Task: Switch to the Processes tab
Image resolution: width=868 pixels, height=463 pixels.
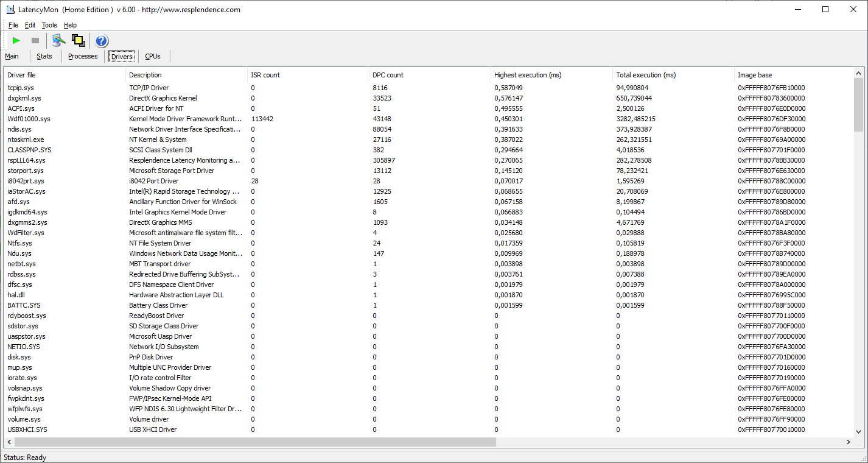Action: [x=83, y=56]
